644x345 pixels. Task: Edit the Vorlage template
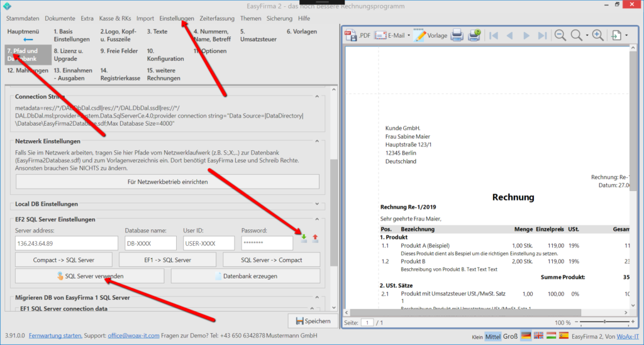pyautogui.click(x=431, y=35)
